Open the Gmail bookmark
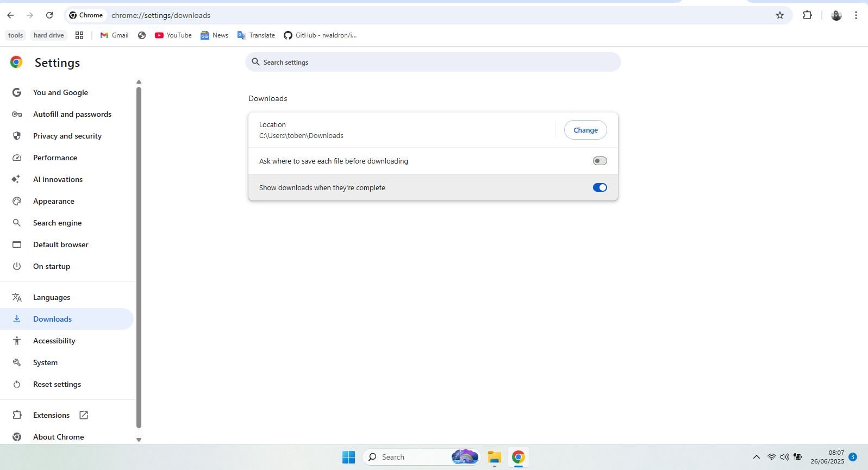 [x=115, y=35]
